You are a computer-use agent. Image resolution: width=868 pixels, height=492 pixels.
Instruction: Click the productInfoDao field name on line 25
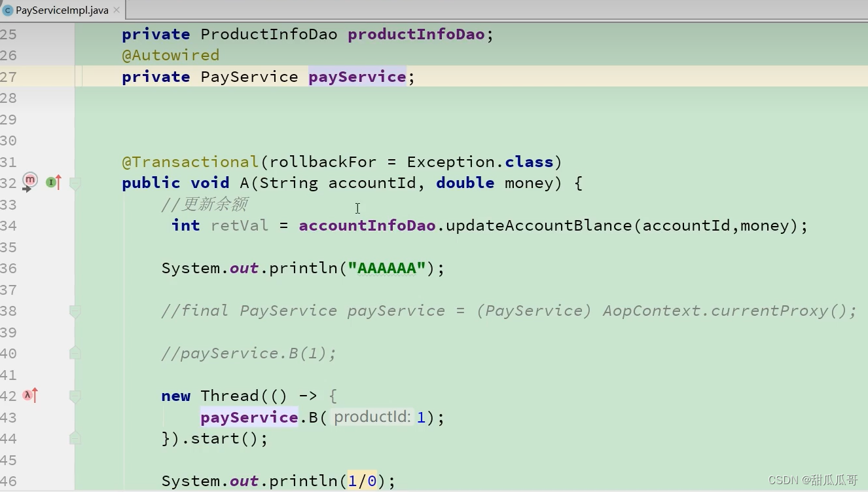click(416, 34)
